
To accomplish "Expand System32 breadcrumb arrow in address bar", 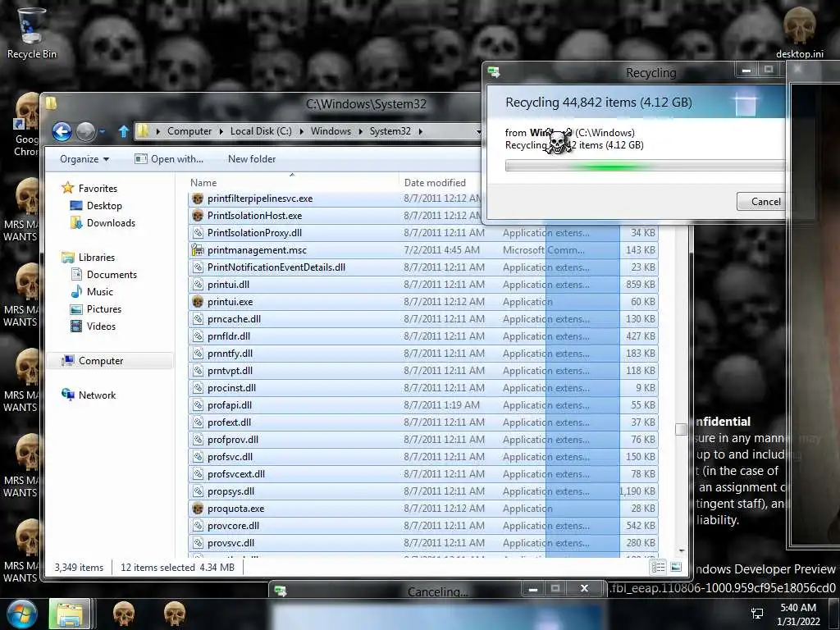I will click(421, 131).
